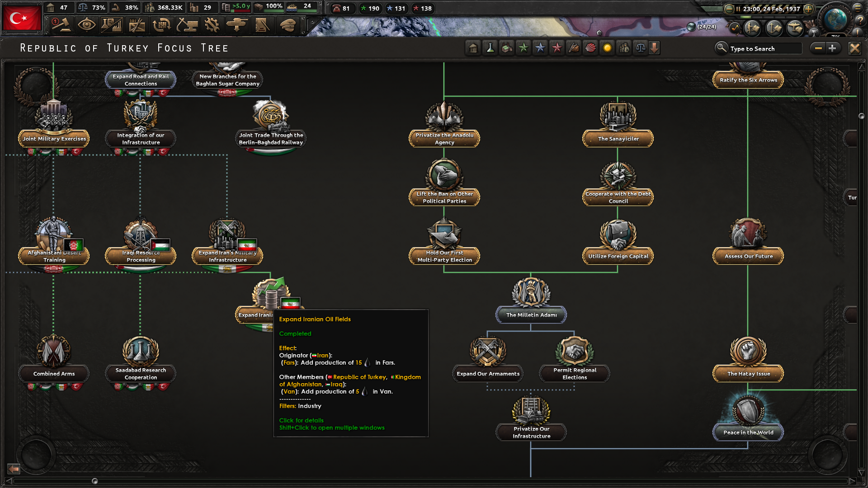Zoom out focus tree with minus button
The image size is (868, 488).
coord(818,48)
